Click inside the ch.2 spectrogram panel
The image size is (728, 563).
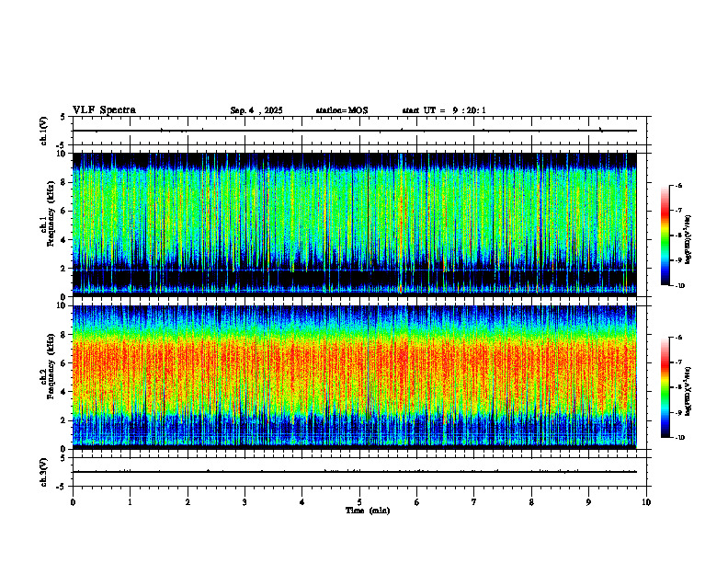355,377
